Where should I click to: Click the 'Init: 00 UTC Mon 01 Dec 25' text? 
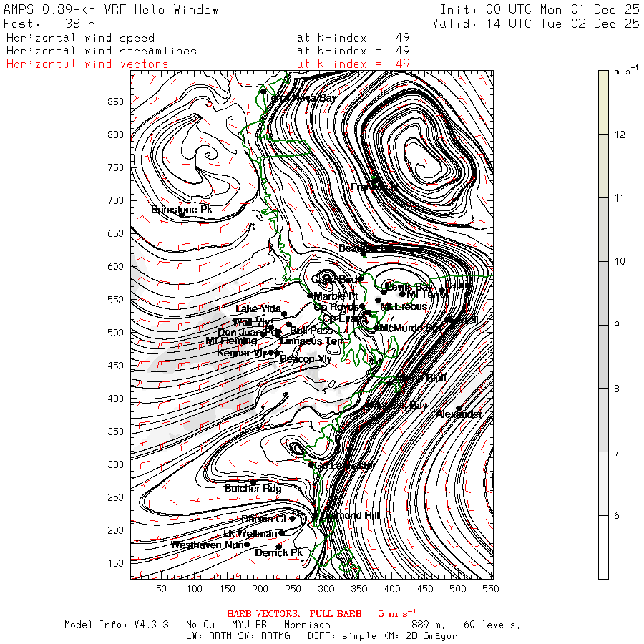[540, 9]
